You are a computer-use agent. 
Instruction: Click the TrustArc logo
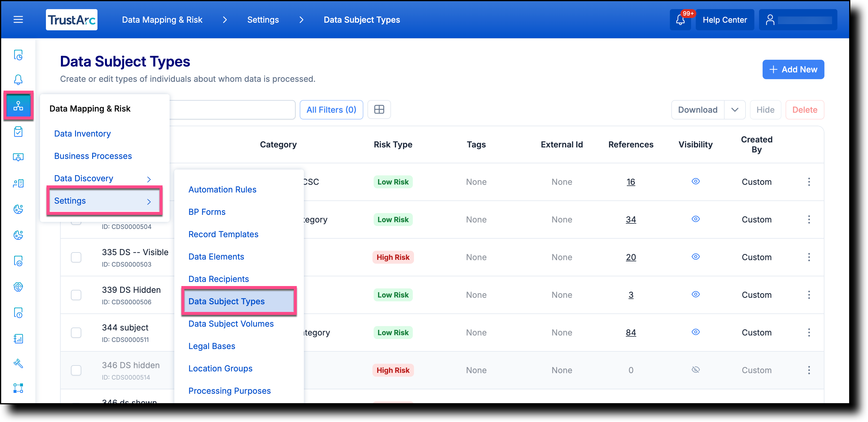coord(72,19)
